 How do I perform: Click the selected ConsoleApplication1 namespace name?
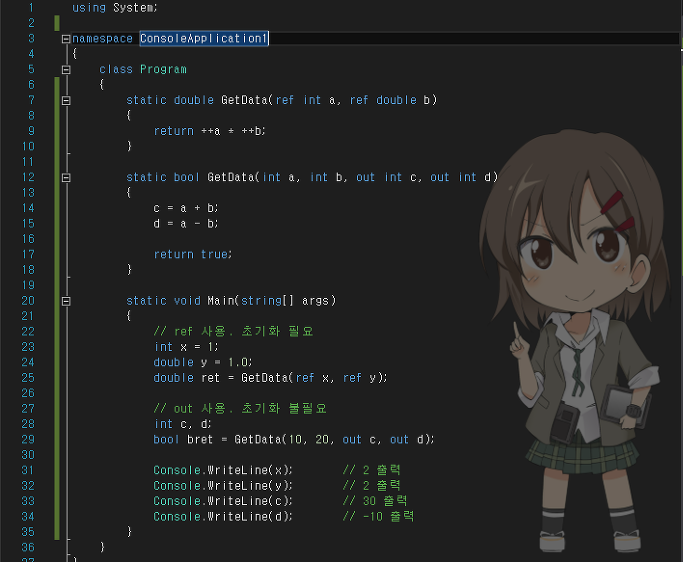(x=204, y=38)
